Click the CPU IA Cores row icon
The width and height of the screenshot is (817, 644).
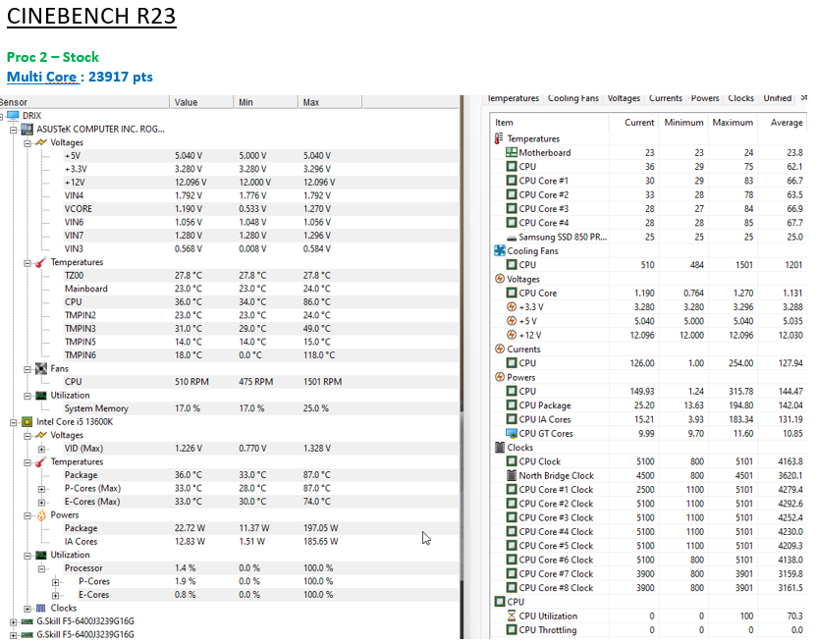point(512,419)
